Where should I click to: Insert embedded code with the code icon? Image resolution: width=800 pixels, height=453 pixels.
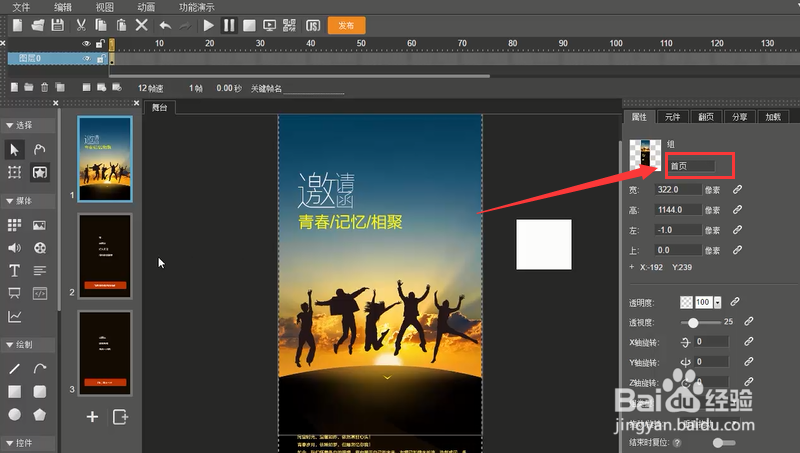pyautogui.click(x=39, y=293)
